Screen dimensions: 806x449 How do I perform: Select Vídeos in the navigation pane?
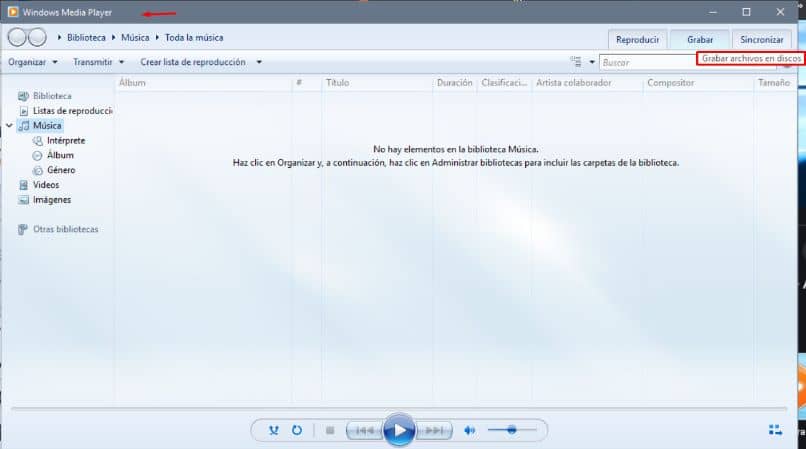click(x=46, y=185)
